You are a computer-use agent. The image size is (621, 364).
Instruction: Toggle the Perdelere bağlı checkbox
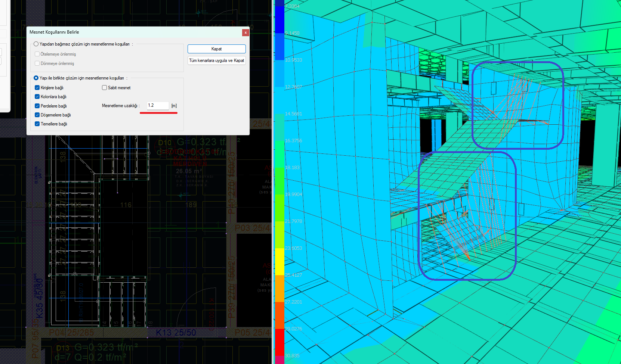tap(37, 106)
